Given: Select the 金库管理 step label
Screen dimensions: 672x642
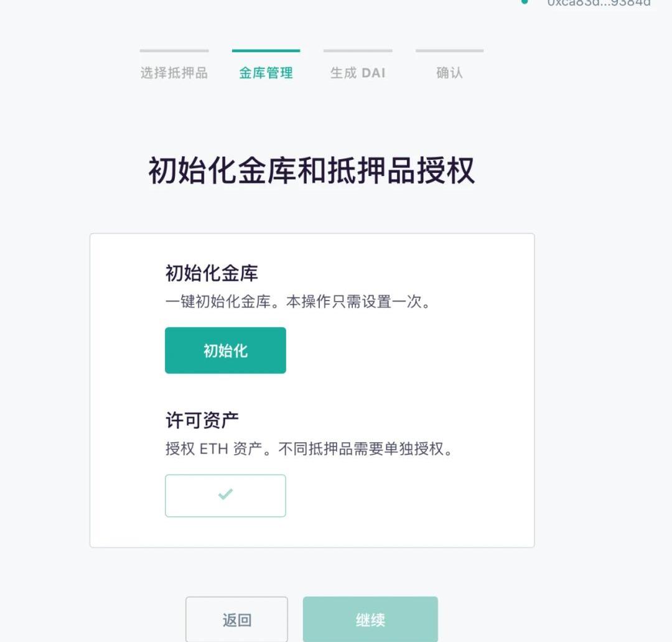Looking at the screenshot, I should [x=266, y=72].
